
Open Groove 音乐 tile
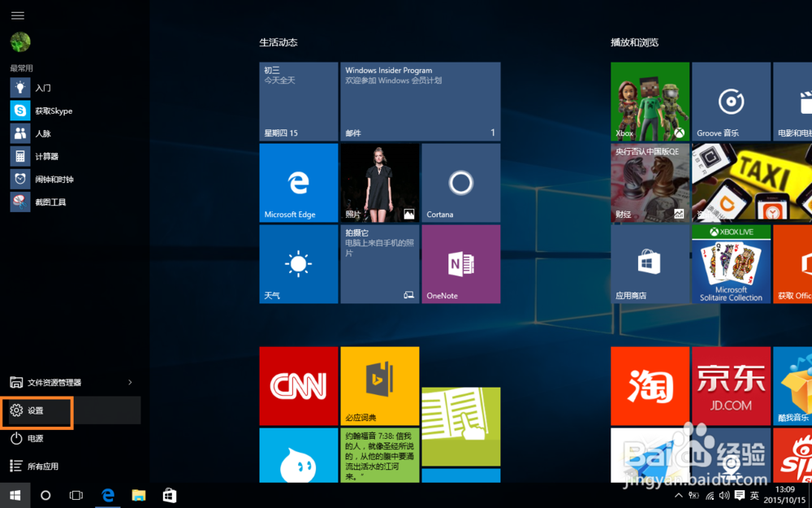pyautogui.click(x=731, y=101)
